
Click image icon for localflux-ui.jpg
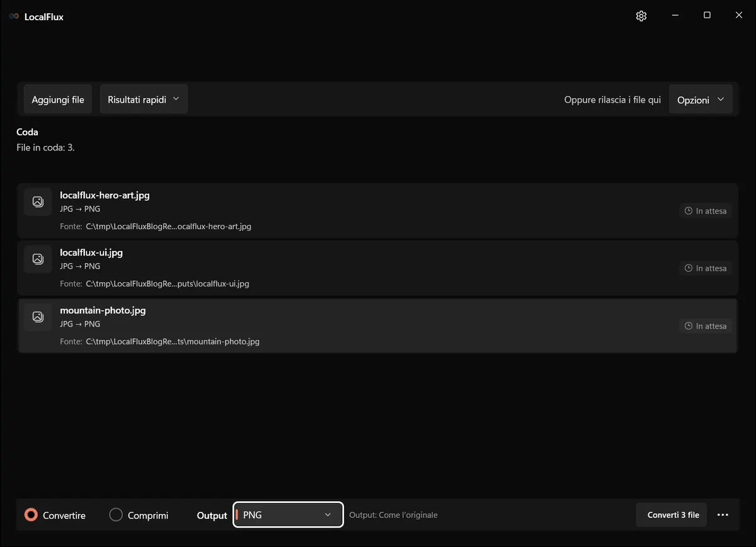tap(38, 259)
